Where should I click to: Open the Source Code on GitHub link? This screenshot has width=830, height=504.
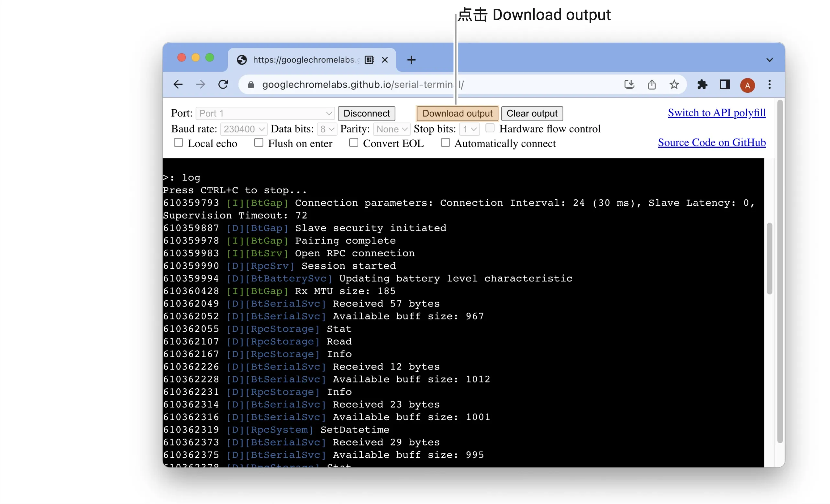(x=712, y=142)
